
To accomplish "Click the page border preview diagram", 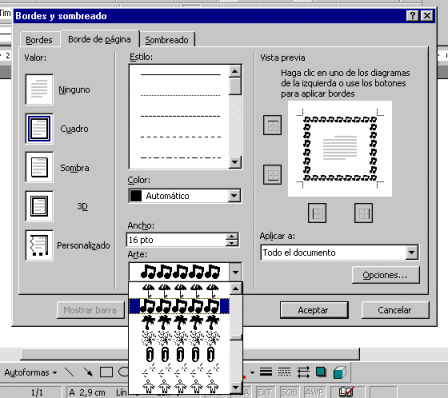I will tap(340, 149).
